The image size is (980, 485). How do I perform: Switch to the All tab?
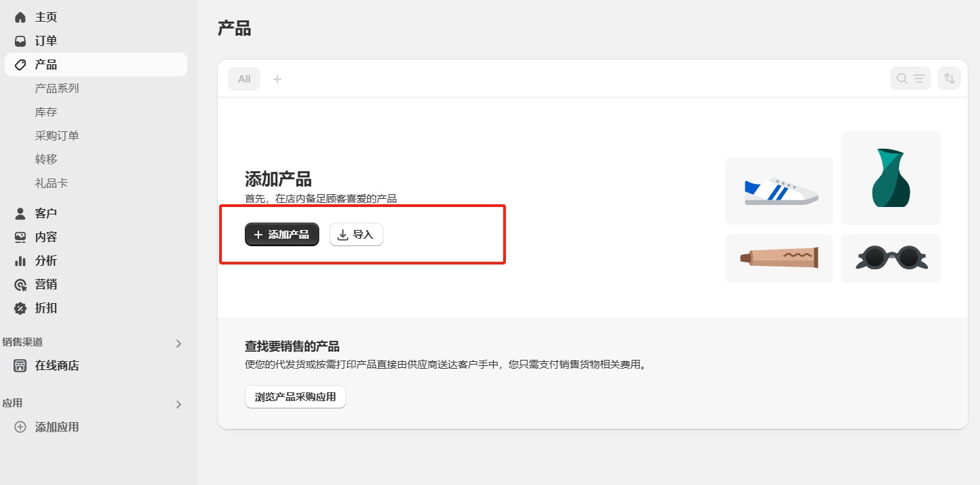click(x=243, y=78)
